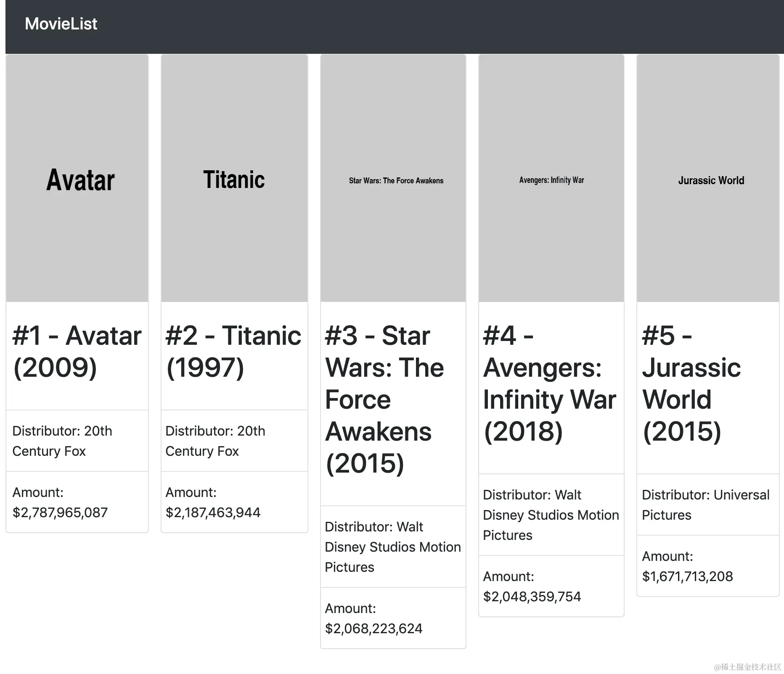The width and height of the screenshot is (784, 674).
Task: Click the '#1 - Avatar (2009)' title
Action: 77,352
